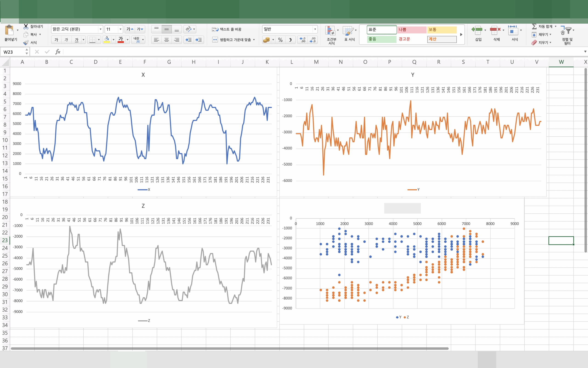
Task: Click the currency format coins icon
Action: (266, 40)
